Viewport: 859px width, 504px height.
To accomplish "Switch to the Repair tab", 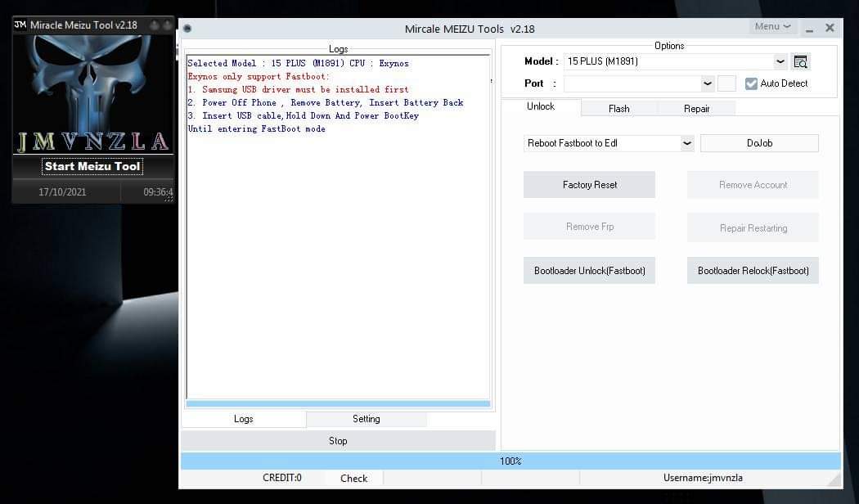I will pyautogui.click(x=696, y=109).
